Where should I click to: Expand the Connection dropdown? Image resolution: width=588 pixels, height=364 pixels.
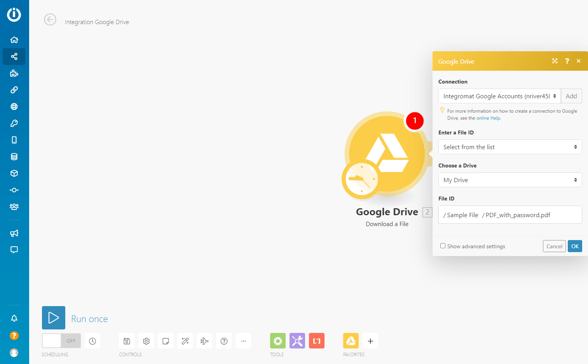click(499, 96)
